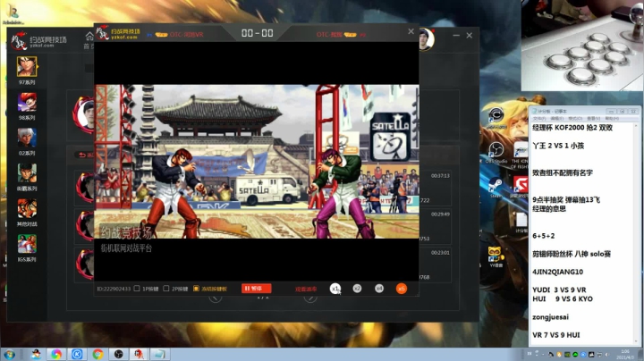
Task: Open the 街霸系列 category in the sidebar
Action: point(27,173)
